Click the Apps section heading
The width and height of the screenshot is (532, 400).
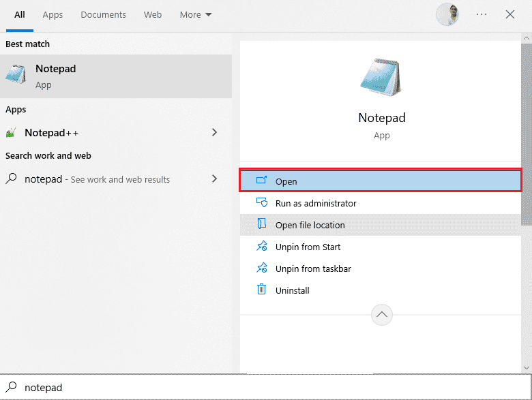click(16, 110)
